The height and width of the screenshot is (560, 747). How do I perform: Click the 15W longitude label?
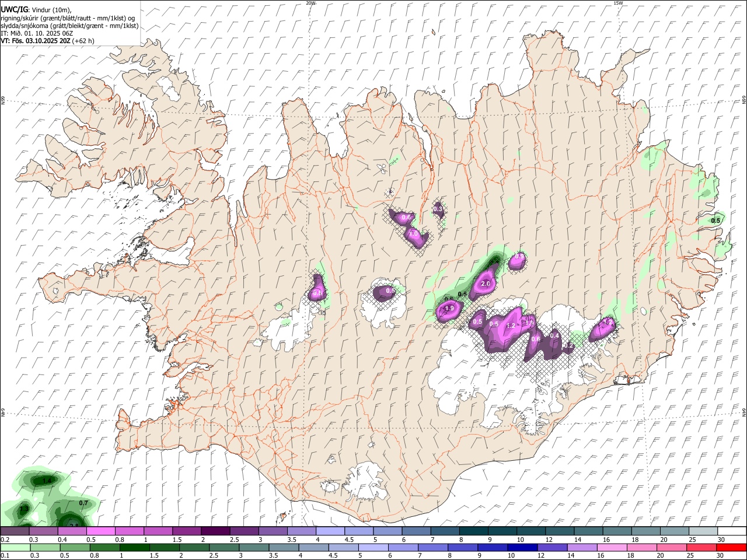[x=618, y=3]
